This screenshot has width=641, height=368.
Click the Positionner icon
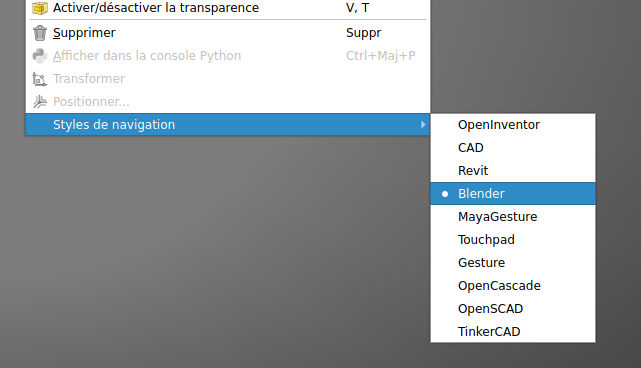click(40, 101)
